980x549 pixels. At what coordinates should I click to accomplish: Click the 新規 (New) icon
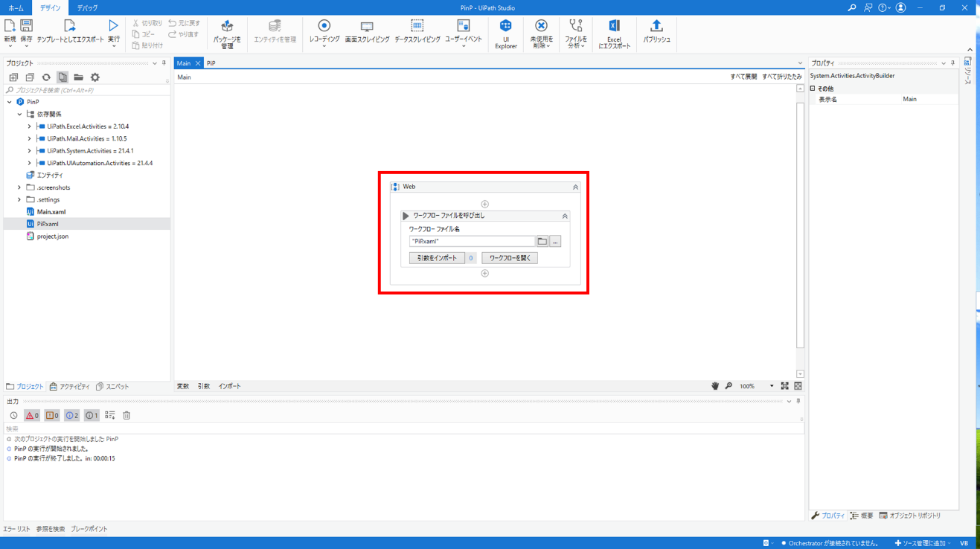pos(10,26)
